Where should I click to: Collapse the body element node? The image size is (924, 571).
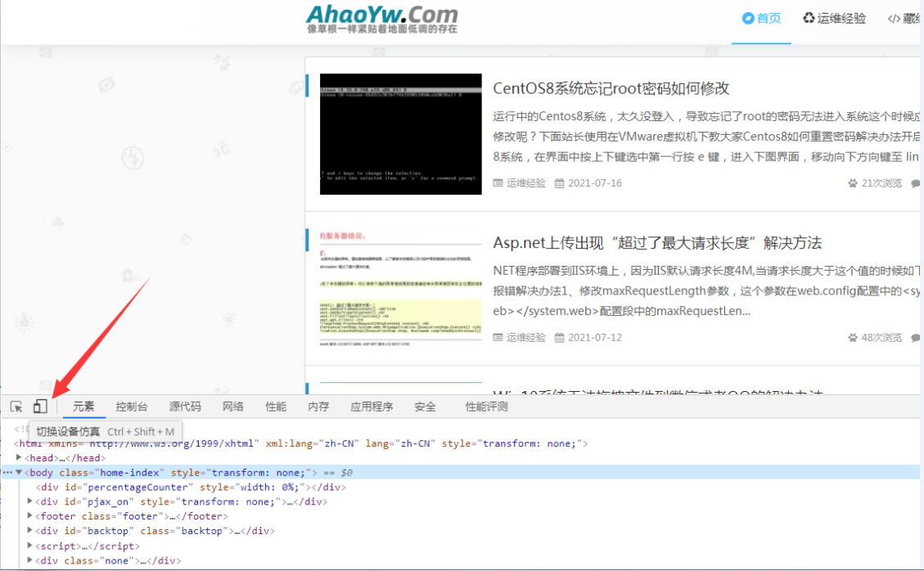19,473
